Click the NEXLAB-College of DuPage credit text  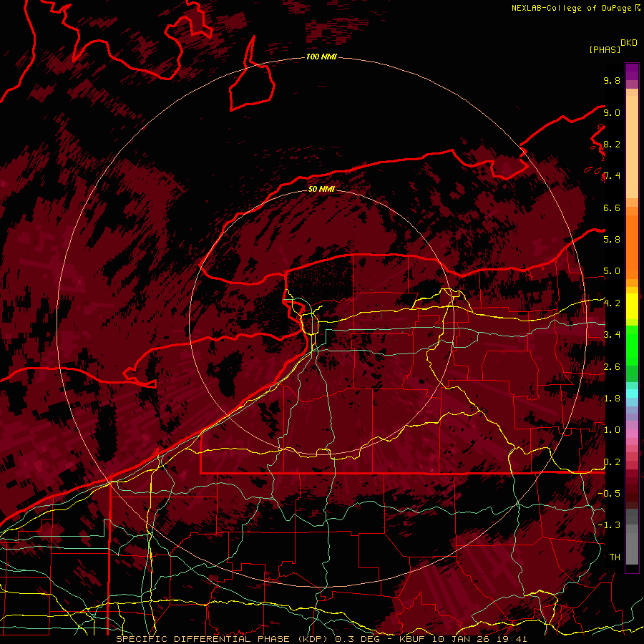click(573, 8)
